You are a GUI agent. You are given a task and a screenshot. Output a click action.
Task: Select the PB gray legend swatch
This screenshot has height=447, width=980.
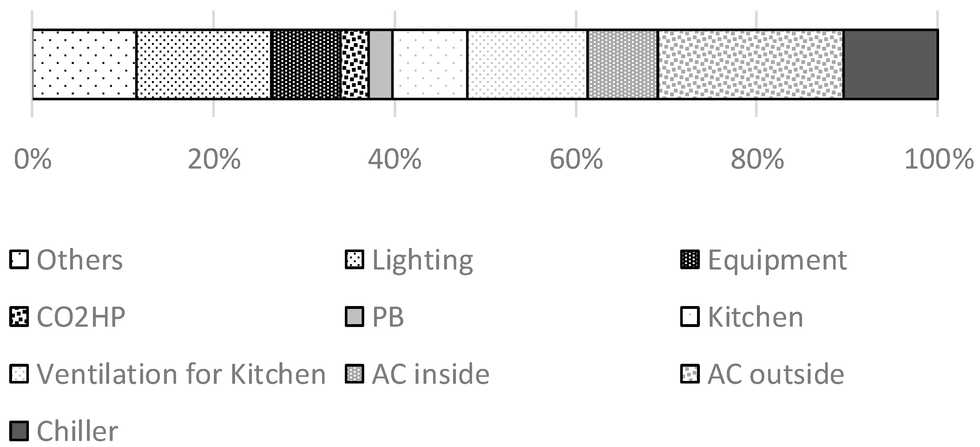(x=354, y=317)
